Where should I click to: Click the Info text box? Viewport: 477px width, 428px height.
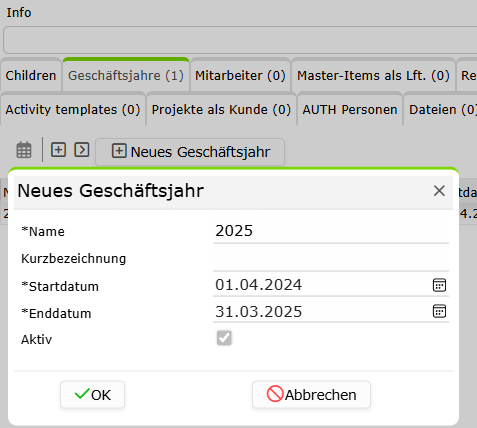click(240, 40)
